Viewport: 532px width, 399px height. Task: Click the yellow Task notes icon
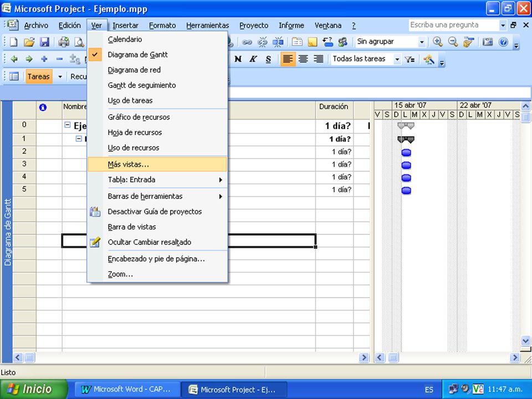point(313,42)
